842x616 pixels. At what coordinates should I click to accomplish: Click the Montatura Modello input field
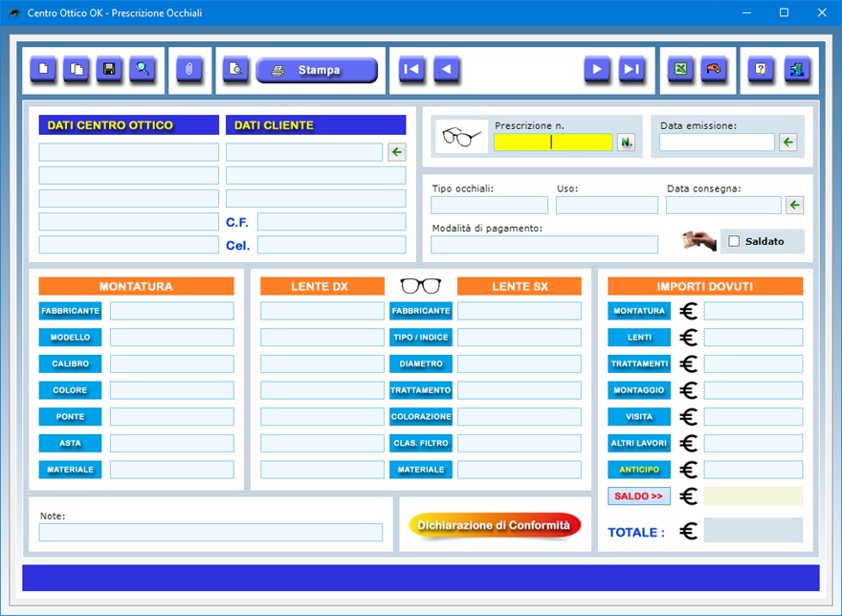(172, 338)
